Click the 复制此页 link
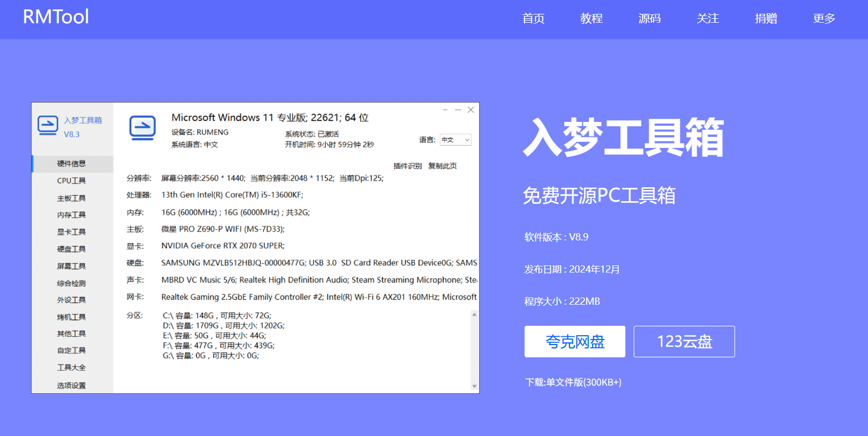This screenshot has width=868, height=436. click(443, 166)
